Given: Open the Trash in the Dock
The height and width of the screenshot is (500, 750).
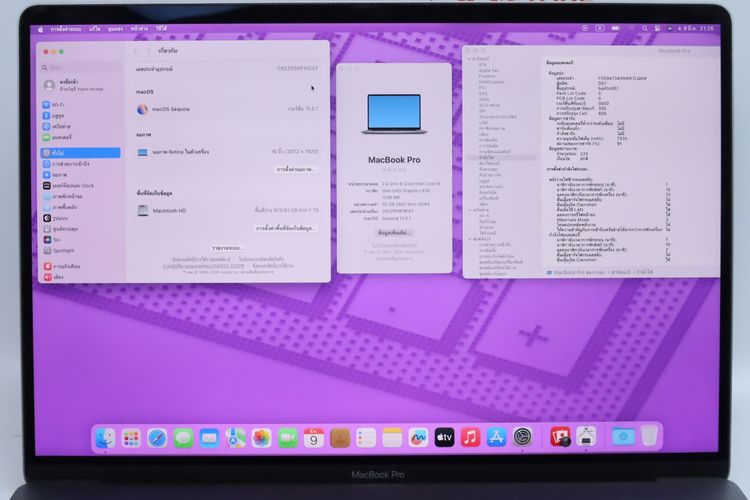Looking at the screenshot, I should pyautogui.click(x=649, y=436).
